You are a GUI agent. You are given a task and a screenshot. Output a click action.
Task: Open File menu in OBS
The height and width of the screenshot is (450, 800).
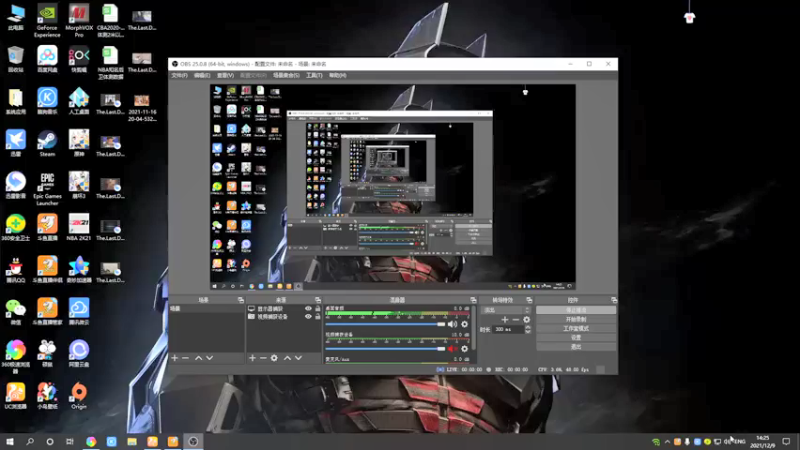click(180, 76)
